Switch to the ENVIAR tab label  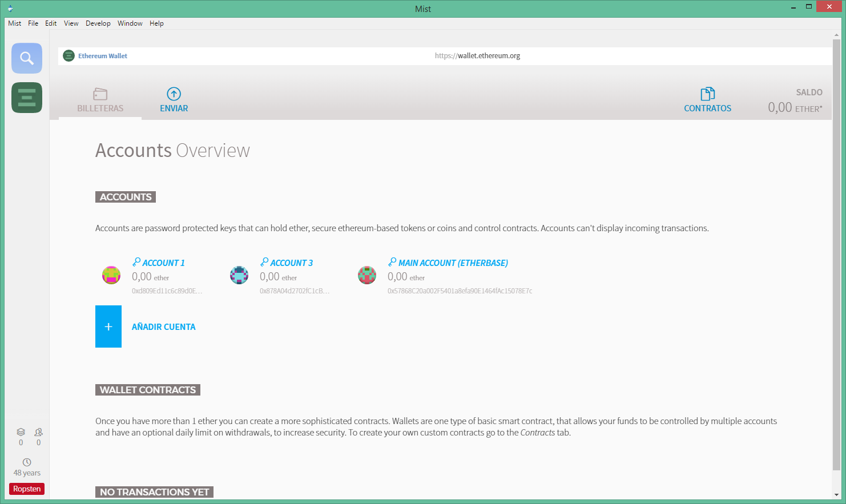pos(174,108)
